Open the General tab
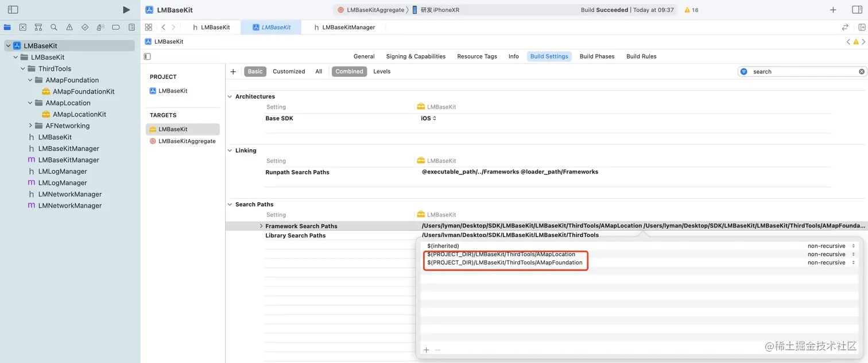This screenshot has width=868, height=363. pos(364,56)
